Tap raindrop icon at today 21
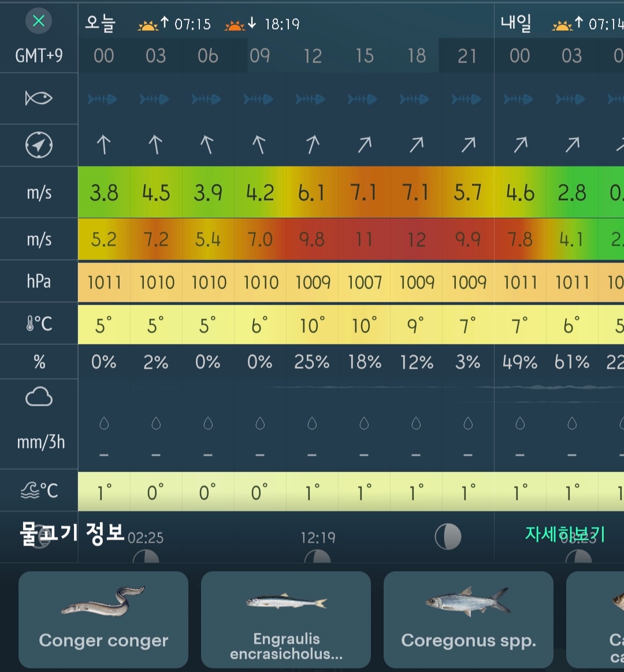 (468, 424)
